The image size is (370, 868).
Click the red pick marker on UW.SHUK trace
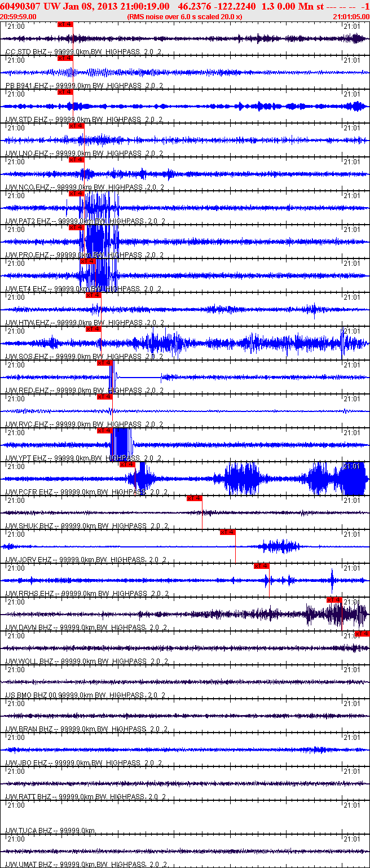(x=194, y=498)
